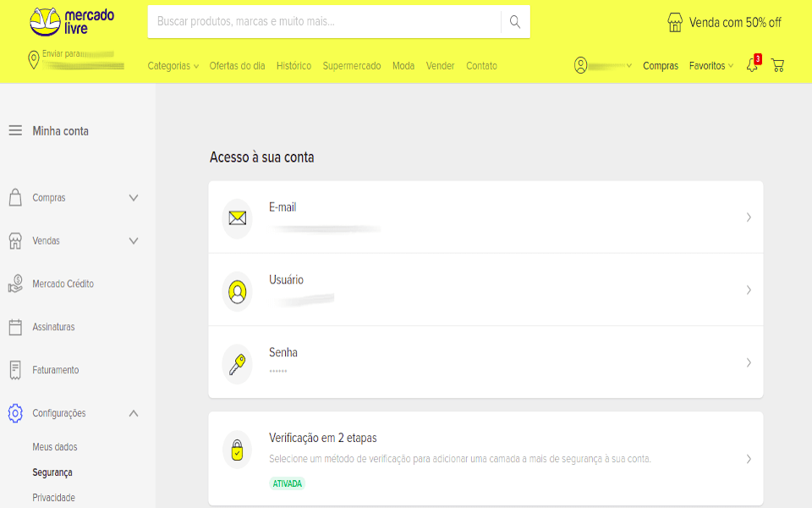This screenshot has height=508, width=812.
Task: Open the Senha row arrow
Action: click(x=749, y=362)
